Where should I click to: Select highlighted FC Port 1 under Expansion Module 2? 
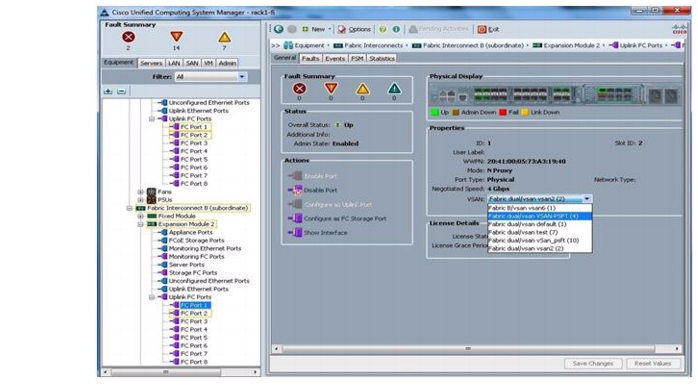195,305
